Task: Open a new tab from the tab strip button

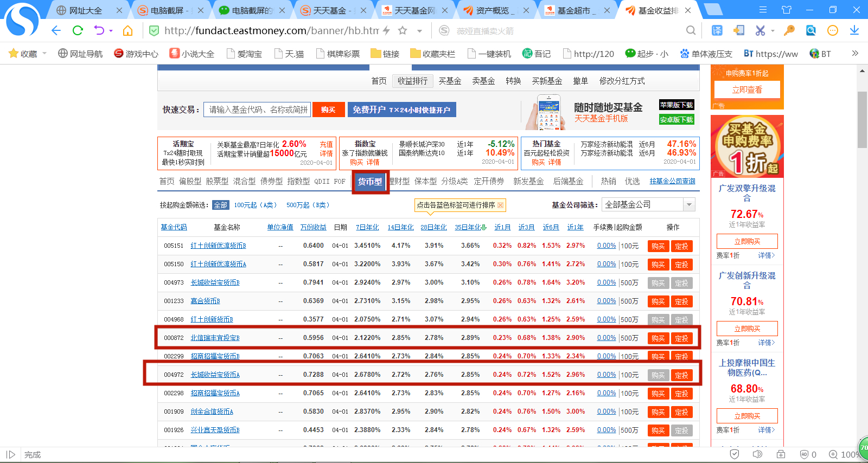Action: pyautogui.click(x=712, y=9)
